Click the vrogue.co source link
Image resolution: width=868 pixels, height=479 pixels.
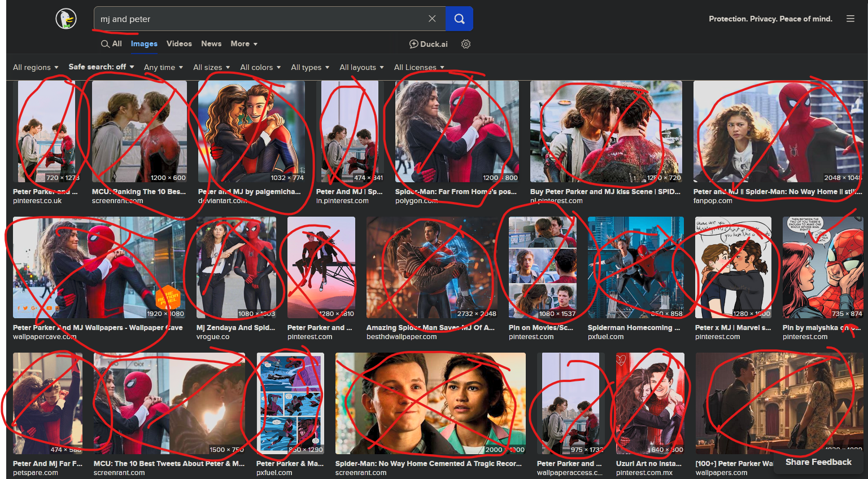pyautogui.click(x=213, y=336)
